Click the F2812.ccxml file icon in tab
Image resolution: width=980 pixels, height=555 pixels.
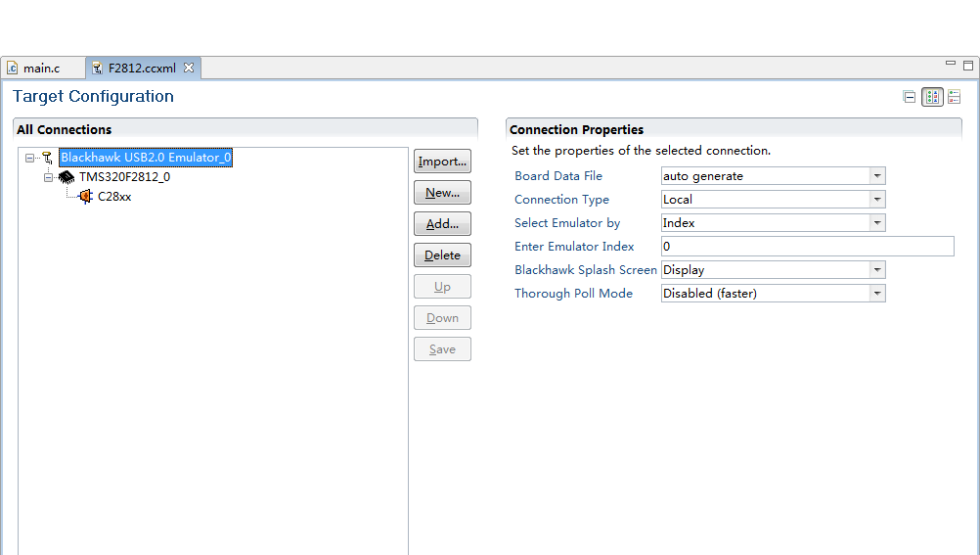[97, 69]
